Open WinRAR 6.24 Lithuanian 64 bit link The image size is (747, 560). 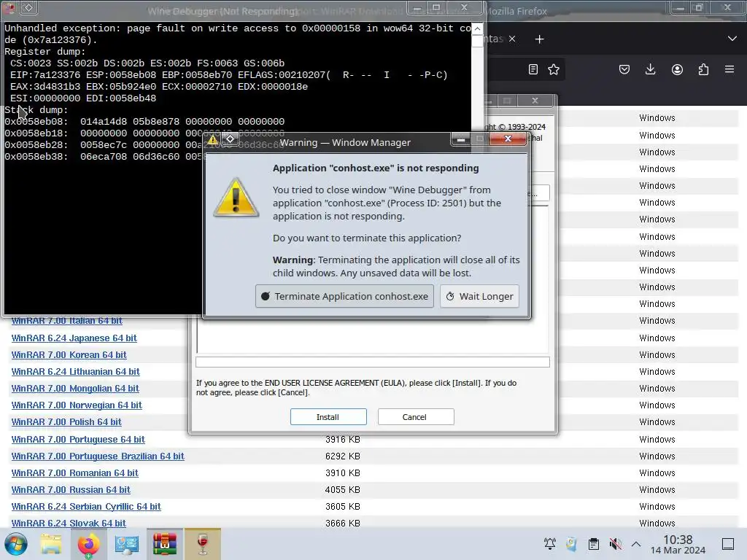point(75,371)
